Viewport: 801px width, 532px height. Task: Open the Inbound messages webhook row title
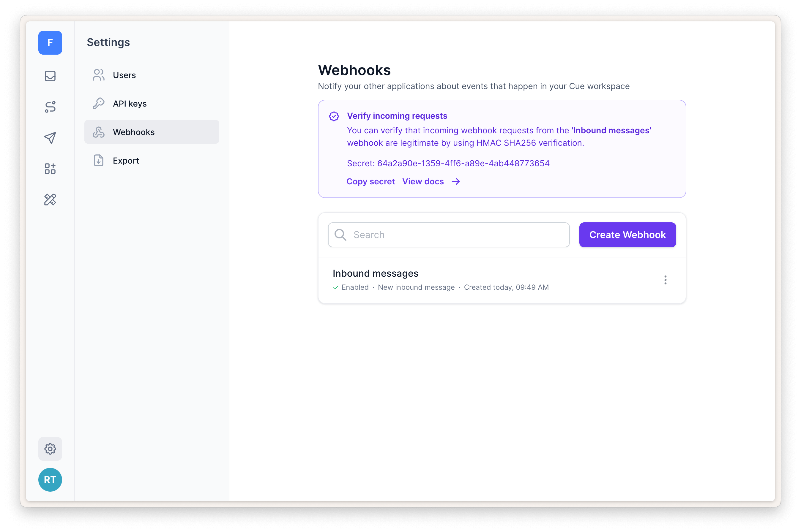(375, 273)
